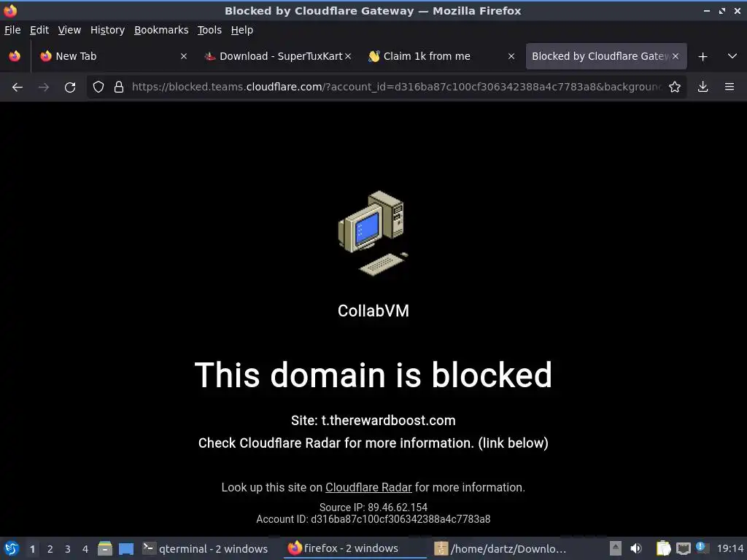
Task: Switch to Download - SuperTuxKart tab
Action: coord(274,56)
